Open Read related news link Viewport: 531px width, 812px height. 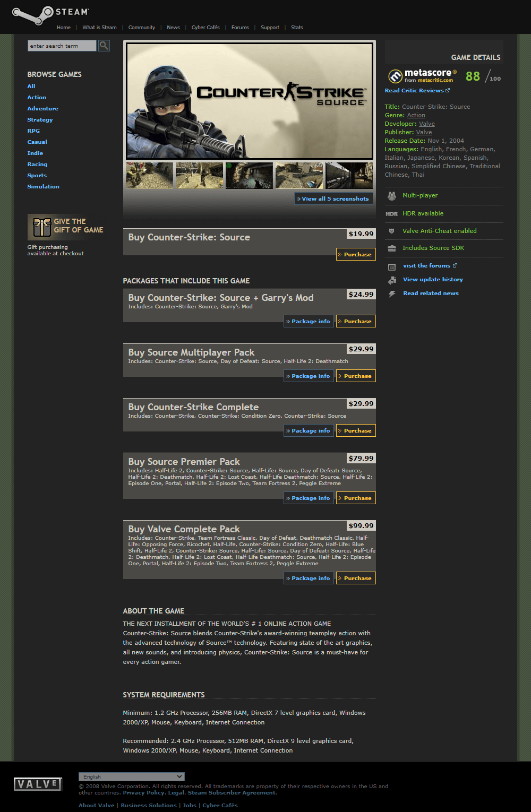(431, 293)
